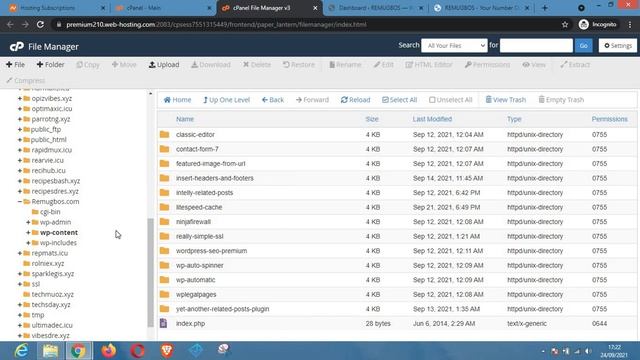Sort file list by Type column
Screen dimensions: 640x360
click(514, 119)
